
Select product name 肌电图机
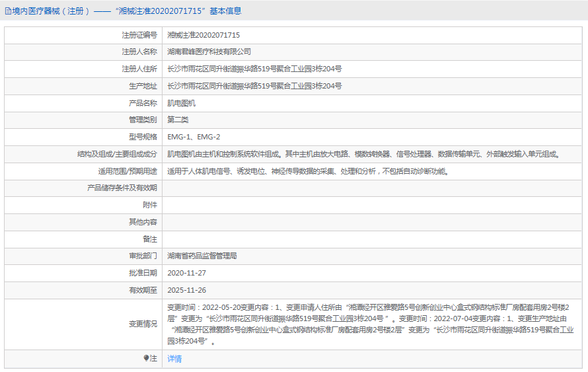(x=182, y=103)
